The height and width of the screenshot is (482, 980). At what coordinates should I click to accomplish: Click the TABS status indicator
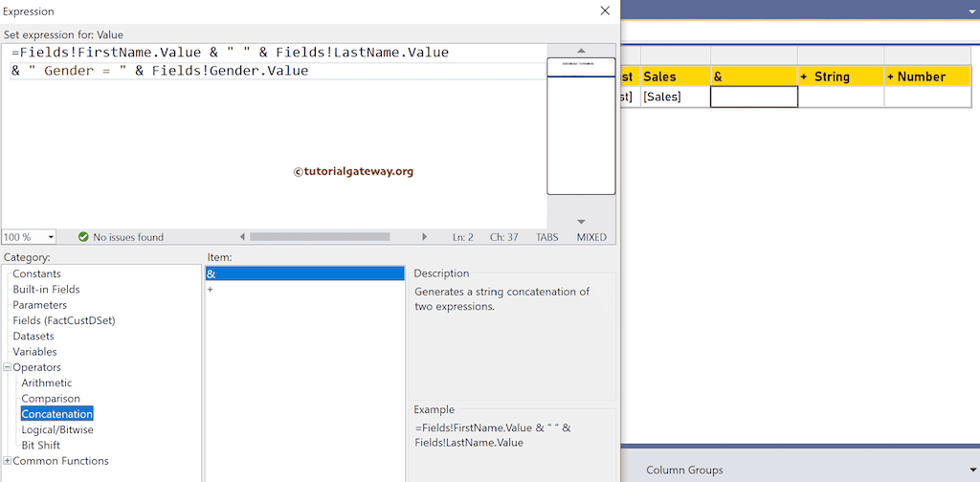point(547,237)
